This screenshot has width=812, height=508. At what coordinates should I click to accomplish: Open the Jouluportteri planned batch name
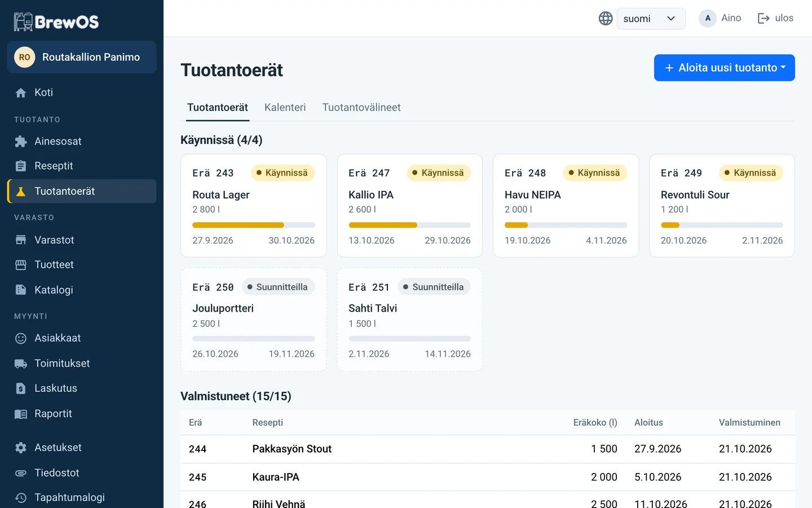click(223, 308)
